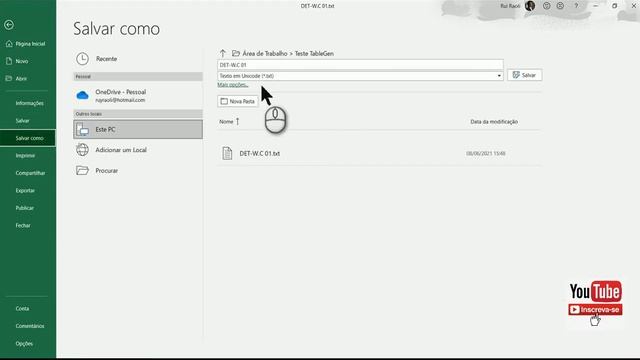This screenshot has height=360, width=640.
Task: Go back using the circled arrow
Action: click(x=9, y=25)
